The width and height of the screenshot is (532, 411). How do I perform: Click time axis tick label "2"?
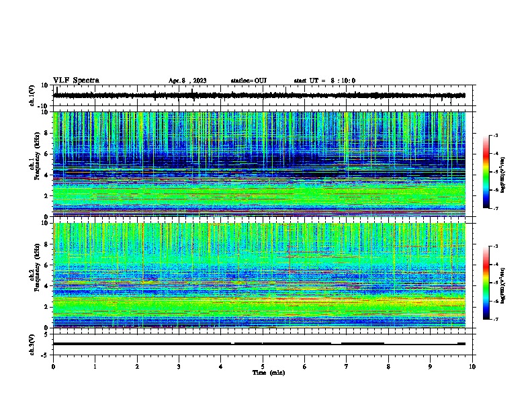(137, 367)
